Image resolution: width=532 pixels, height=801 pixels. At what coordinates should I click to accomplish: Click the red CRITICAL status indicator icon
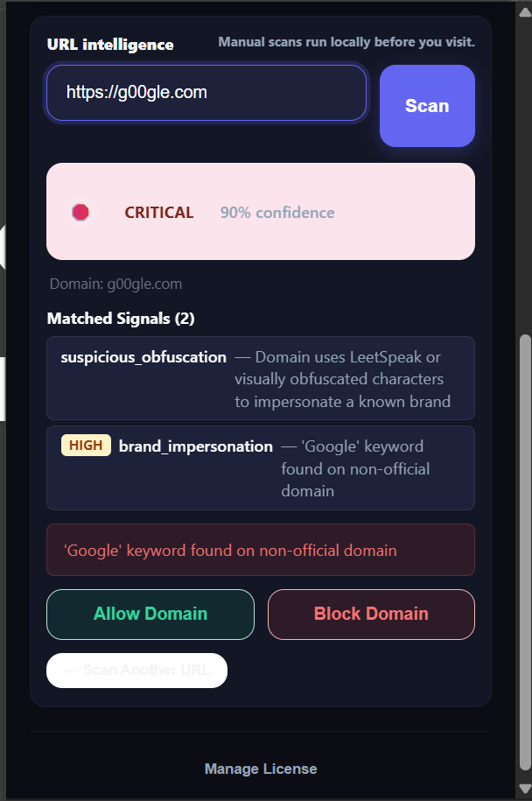pyautogui.click(x=80, y=212)
